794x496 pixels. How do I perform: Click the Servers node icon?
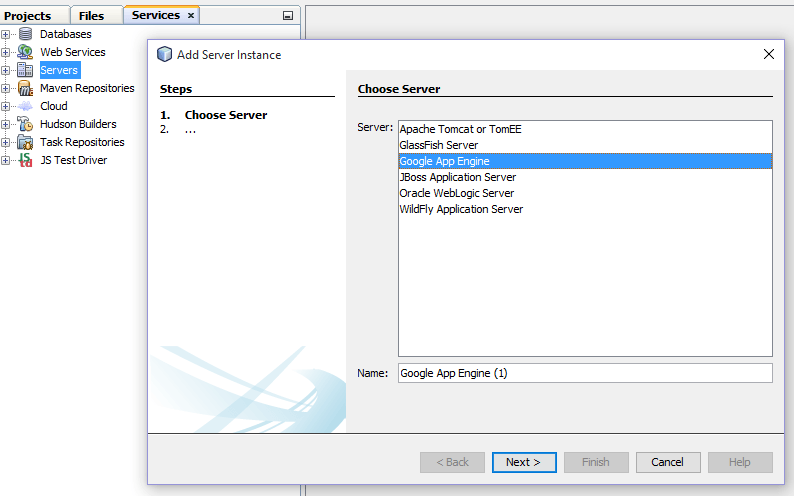pos(25,70)
